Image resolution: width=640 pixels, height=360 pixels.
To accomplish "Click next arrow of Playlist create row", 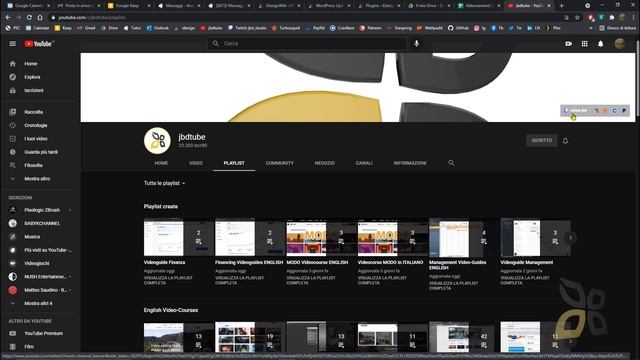I will 571,238.
